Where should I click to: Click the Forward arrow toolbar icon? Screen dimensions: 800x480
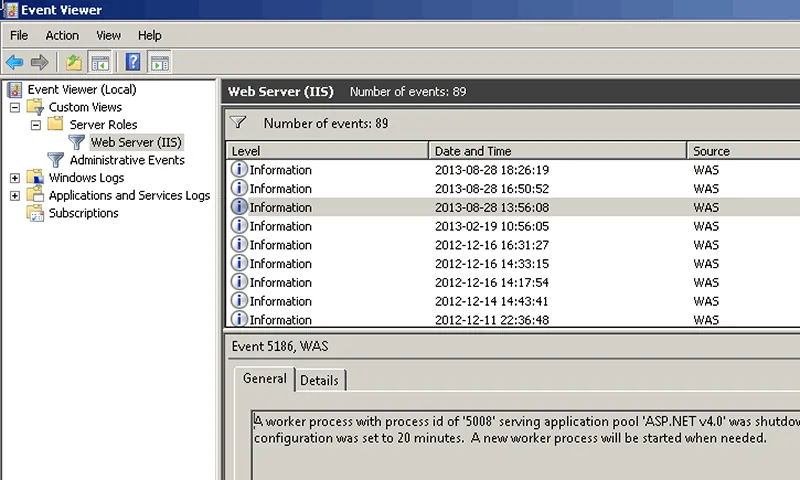pyautogui.click(x=39, y=62)
